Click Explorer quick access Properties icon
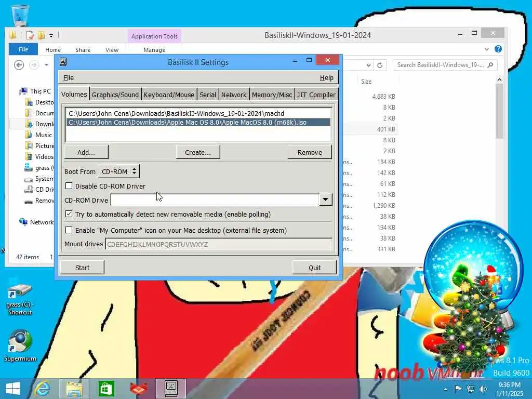This screenshot has width=532, height=399. tap(30, 35)
